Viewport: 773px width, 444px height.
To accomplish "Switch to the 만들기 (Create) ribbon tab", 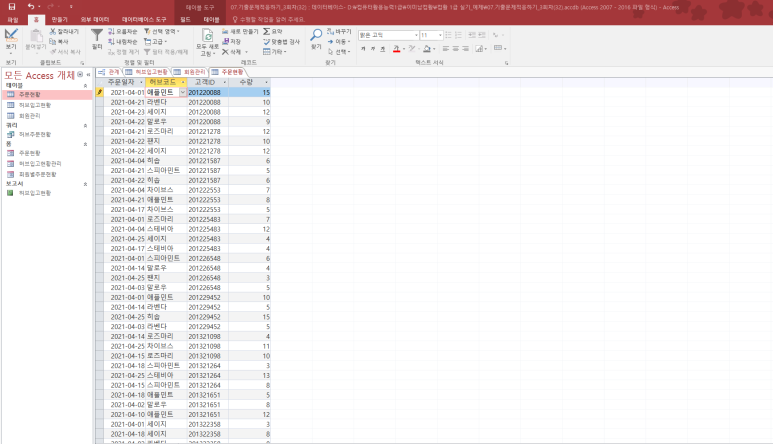I will tap(60, 20).
